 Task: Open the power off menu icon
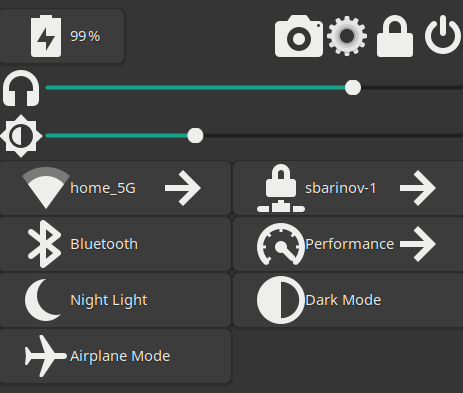coord(443,35)
